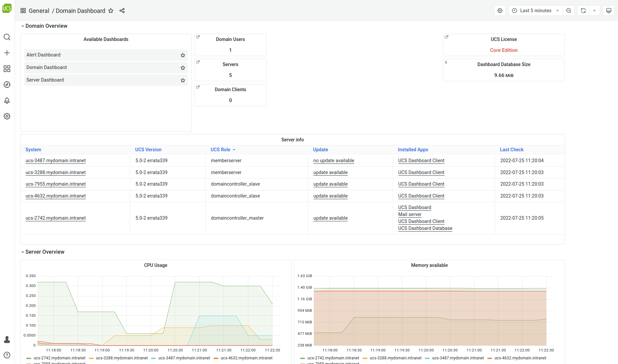The image size is (618, 364).
Task: Click ucs-3288 yellow swatch in Memory legend
Action: pyautogui.click(x=365, y=358)
